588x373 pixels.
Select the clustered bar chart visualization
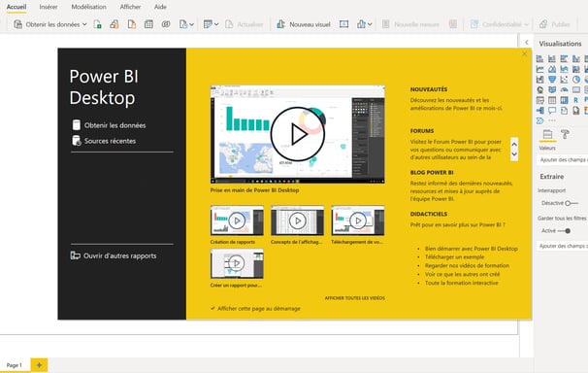coord(564,58)
